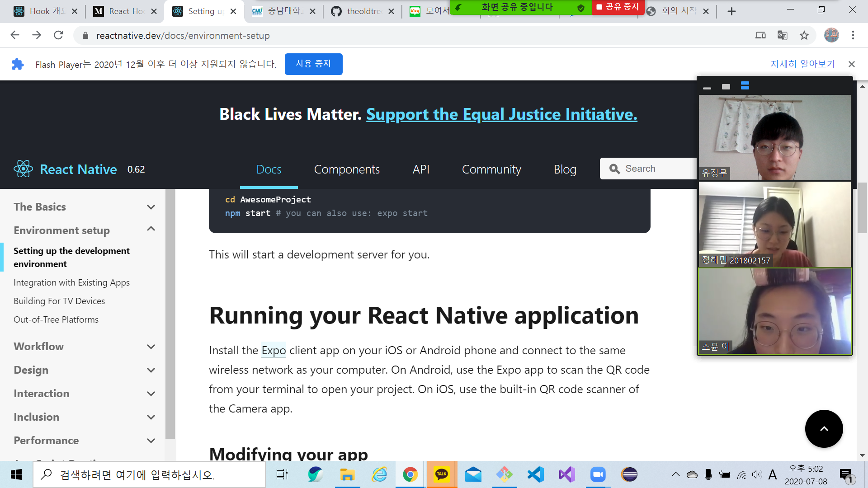
Task: Open Building For TV Devices page
Action: pyautogui.click(x=59, y=301)
